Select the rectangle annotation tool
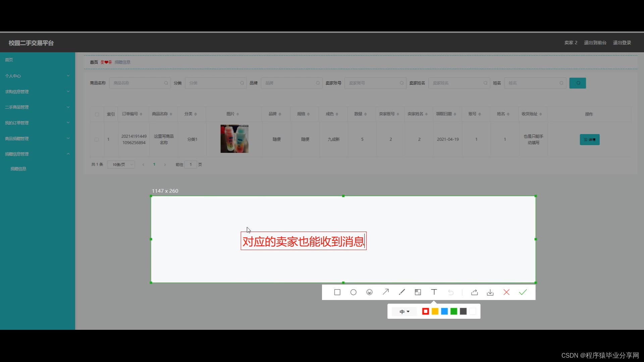 (x=337, y=292)
